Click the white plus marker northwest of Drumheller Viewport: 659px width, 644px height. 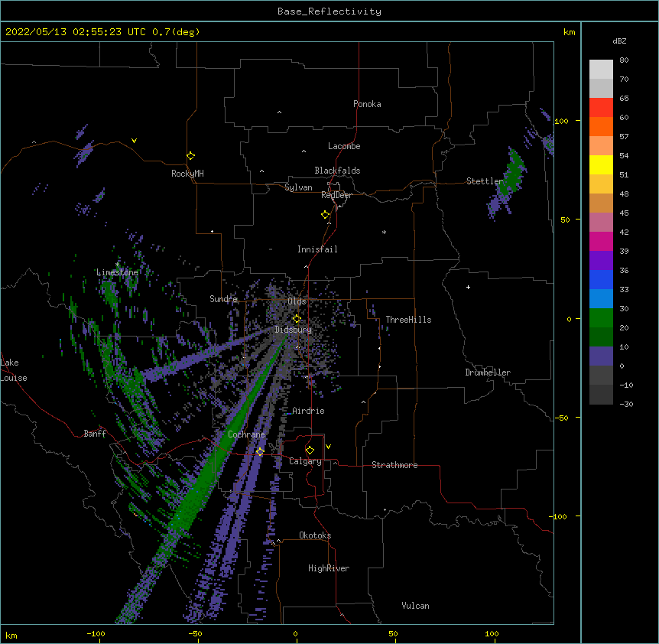tap(468, 287)
